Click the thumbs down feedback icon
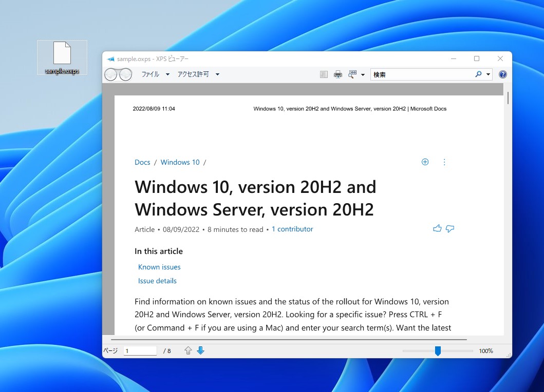 [450, 229]
